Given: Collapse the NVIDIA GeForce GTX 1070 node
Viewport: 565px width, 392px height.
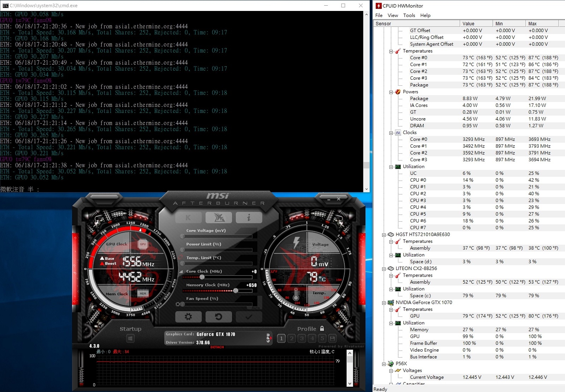Looking at the screenshot, I should pos(384,303).
